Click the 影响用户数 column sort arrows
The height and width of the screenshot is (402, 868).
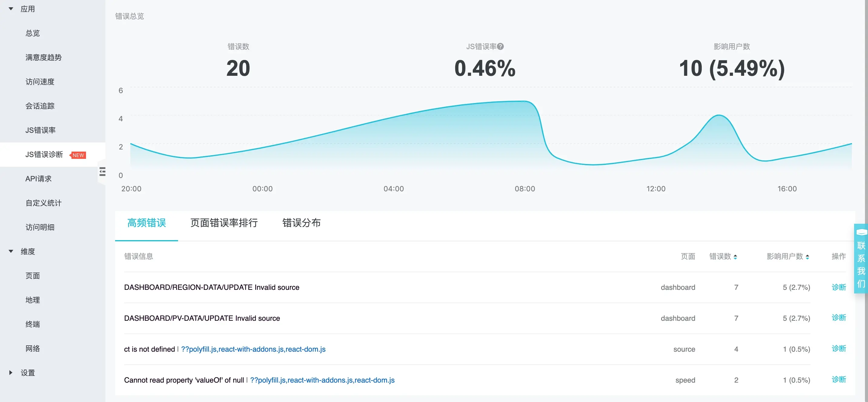[x=807, y=257]
